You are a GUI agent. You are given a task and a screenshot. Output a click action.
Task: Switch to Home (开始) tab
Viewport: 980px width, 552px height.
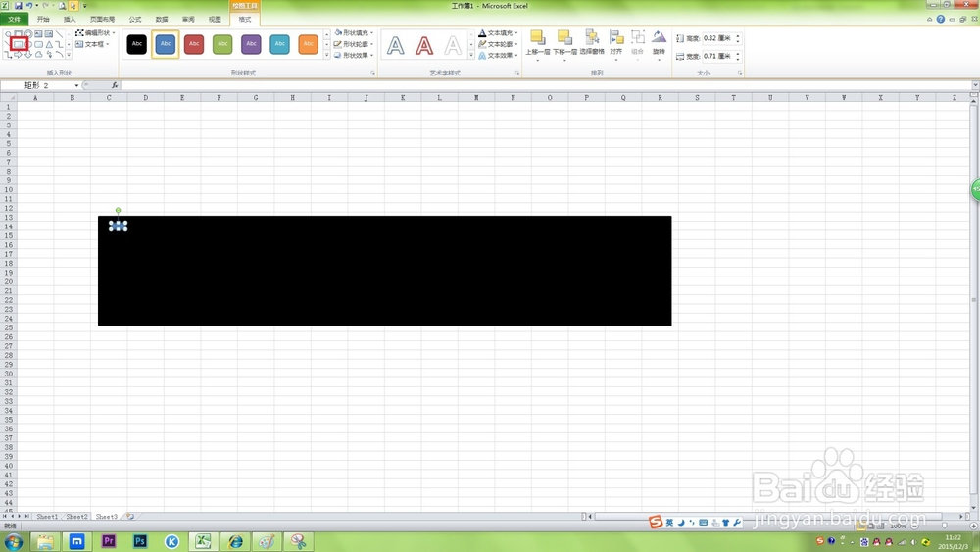(43, 20)
